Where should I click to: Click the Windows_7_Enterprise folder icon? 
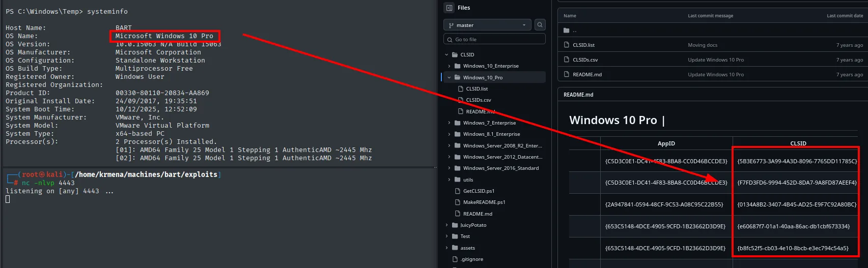point(458,123)
